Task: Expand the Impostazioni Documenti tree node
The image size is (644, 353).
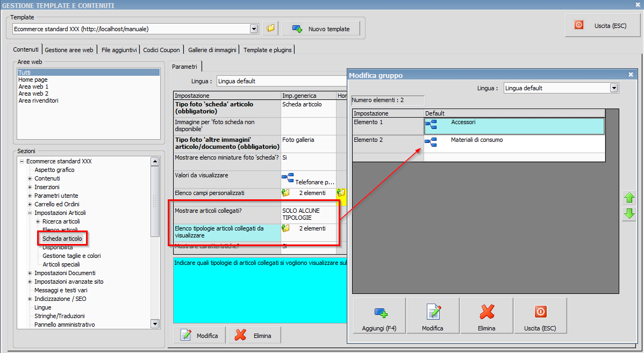Action: coord(30,273)
